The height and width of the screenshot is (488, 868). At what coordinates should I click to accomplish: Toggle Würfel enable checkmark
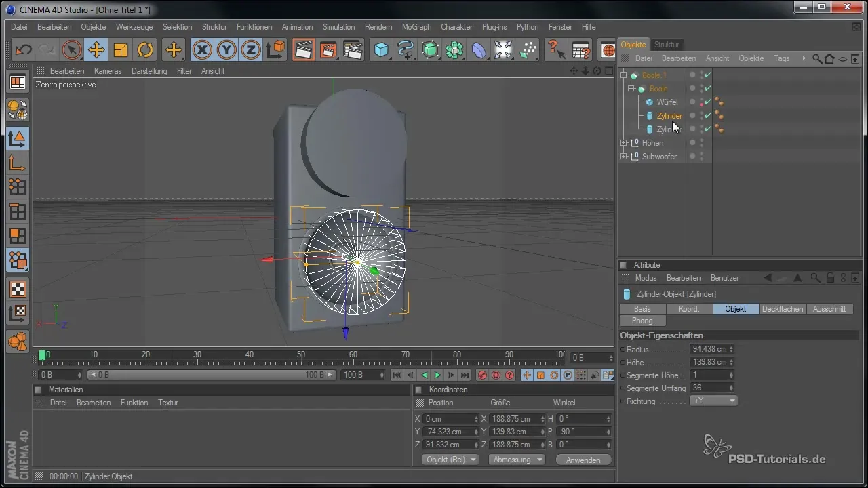point(708,102)
